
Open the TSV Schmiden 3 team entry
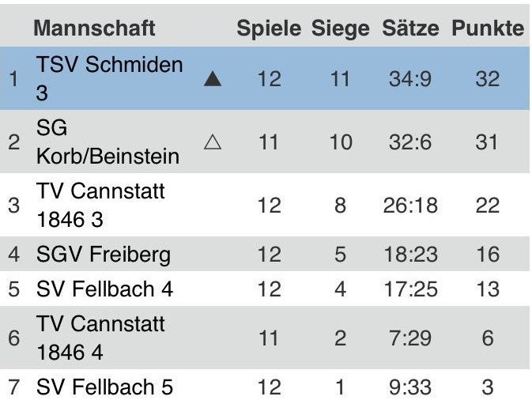[109, 78]
